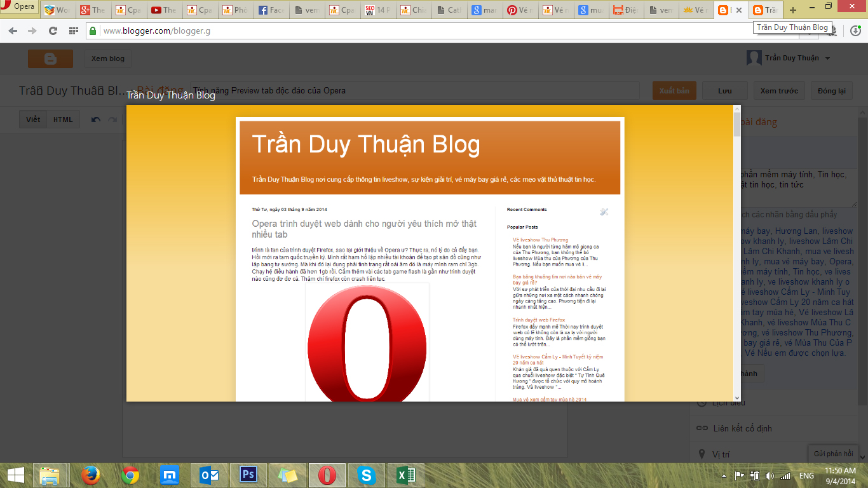The height and width of the screenshot is (488, 868).
Task: Open Outlook from the taskbar
Action: [210, 475]
